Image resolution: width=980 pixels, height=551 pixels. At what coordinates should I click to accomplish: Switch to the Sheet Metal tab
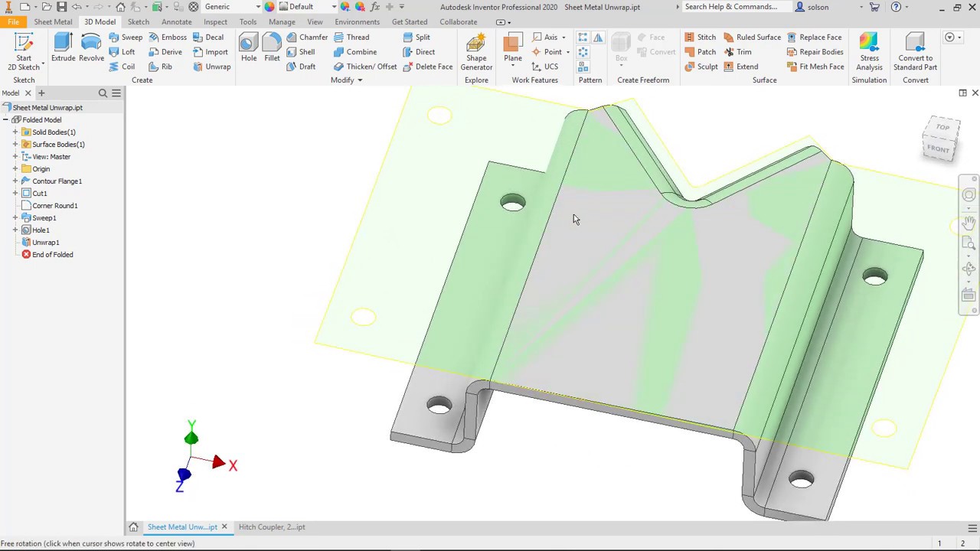coord(53,22)
